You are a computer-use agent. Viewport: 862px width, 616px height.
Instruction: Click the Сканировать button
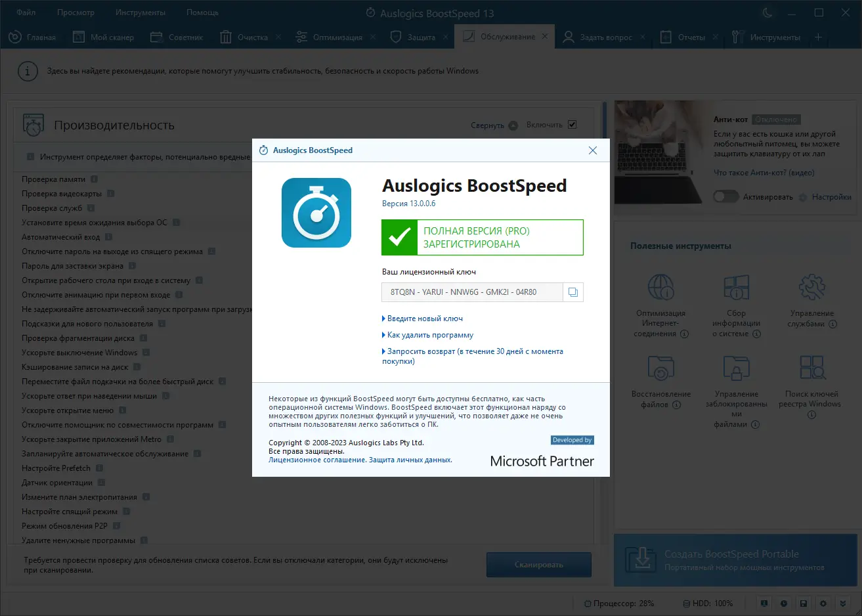coord(539,565)
